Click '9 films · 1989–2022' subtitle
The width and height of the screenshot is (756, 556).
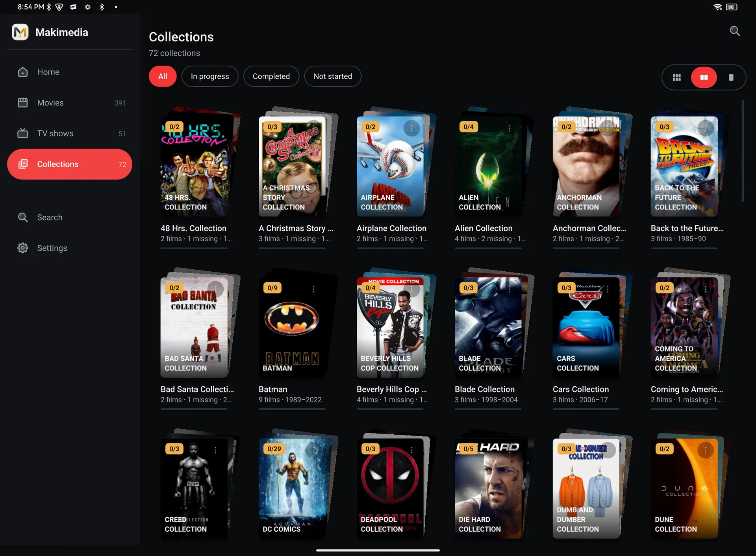click(x=290, y=400)
